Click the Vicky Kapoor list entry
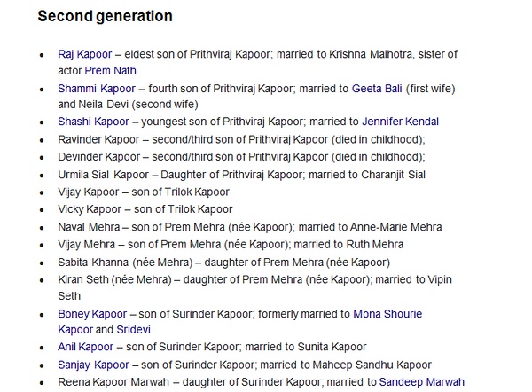This screenshot has height=392, width=532. click(x=145, y=209)
